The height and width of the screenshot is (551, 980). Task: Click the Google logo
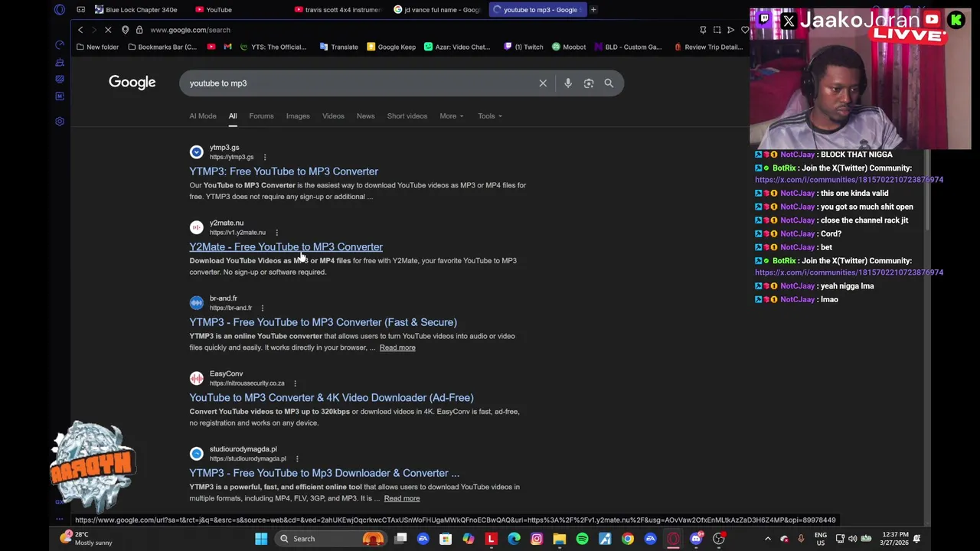tap(132, 82)
